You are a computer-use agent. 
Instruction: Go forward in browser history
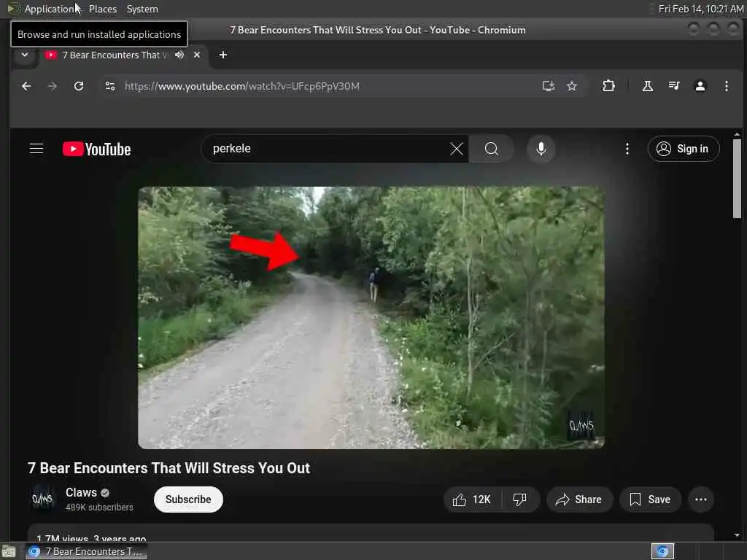pos(53,86)
